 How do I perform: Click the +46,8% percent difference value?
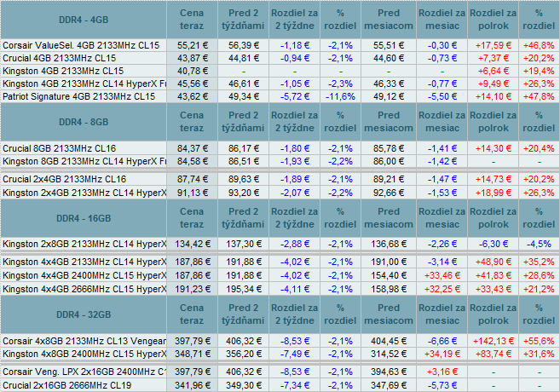539,45
